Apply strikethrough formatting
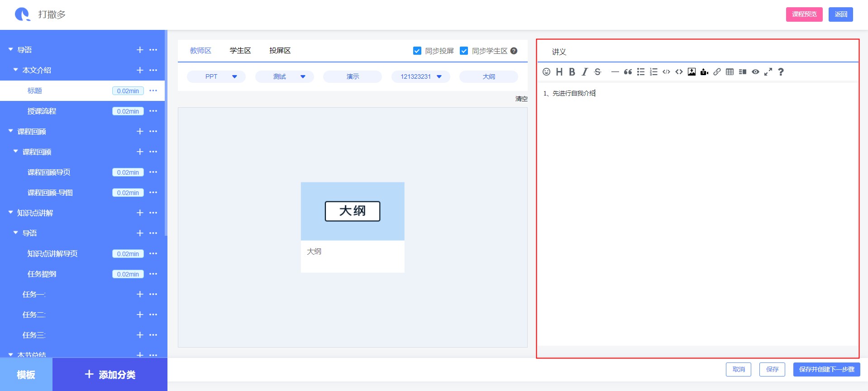This screenshot has width=868, height=391. coord(597,72)
